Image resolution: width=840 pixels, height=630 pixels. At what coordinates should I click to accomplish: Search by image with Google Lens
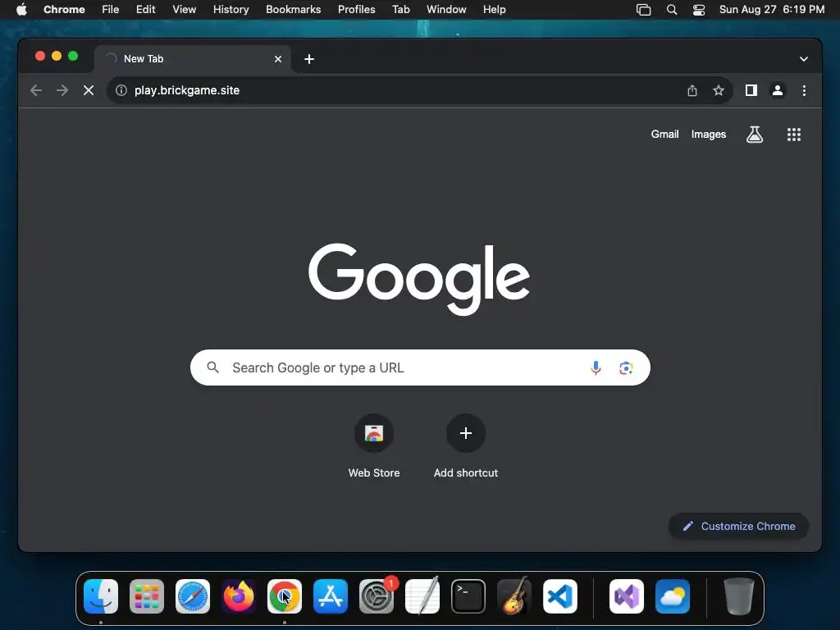click(x=626, y=368)
